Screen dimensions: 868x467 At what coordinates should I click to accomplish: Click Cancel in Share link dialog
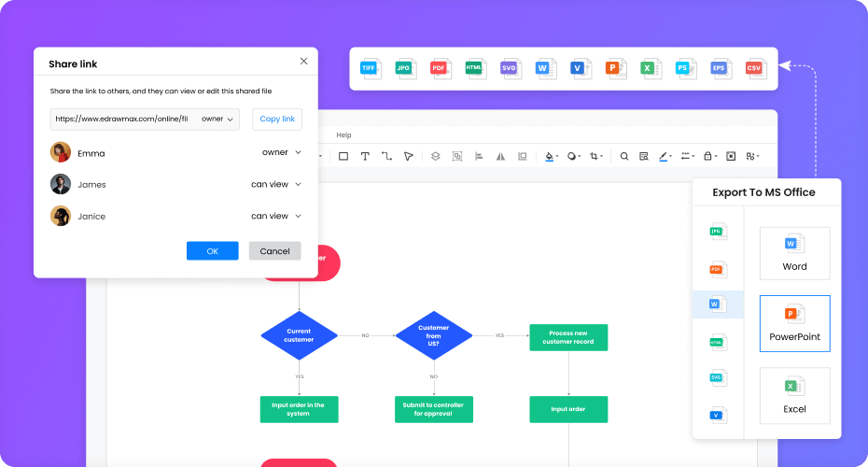(x=274, y=251)
